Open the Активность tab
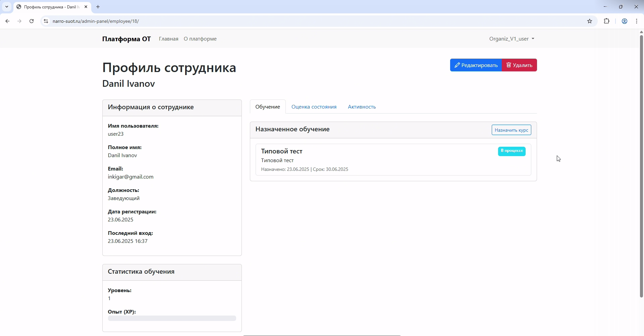The height and width of the screenshot is (336, 644). (362, 107)
